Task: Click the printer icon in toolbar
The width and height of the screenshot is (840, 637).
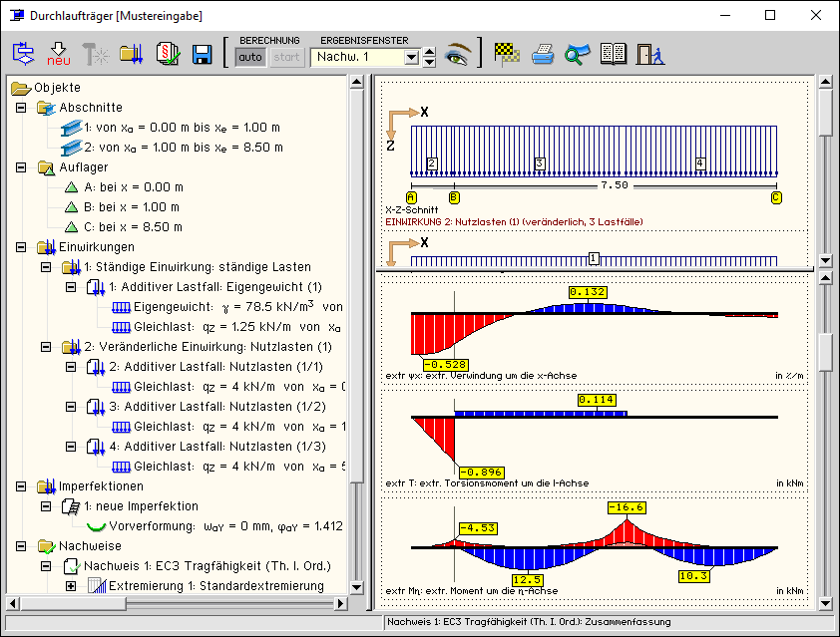Action: tap(543, 54)
